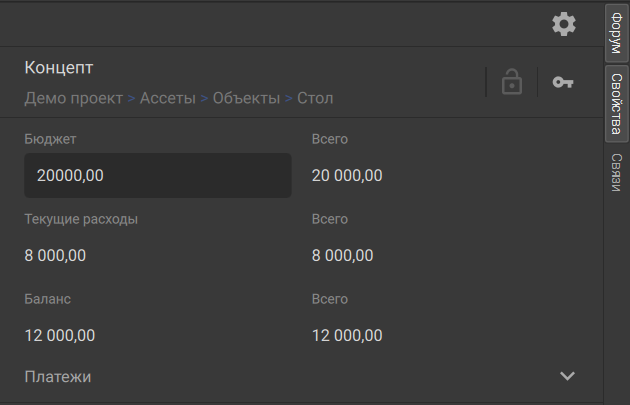Expand the Платежи section chevron
Viewport: 630px width, 405px height.
567,376
